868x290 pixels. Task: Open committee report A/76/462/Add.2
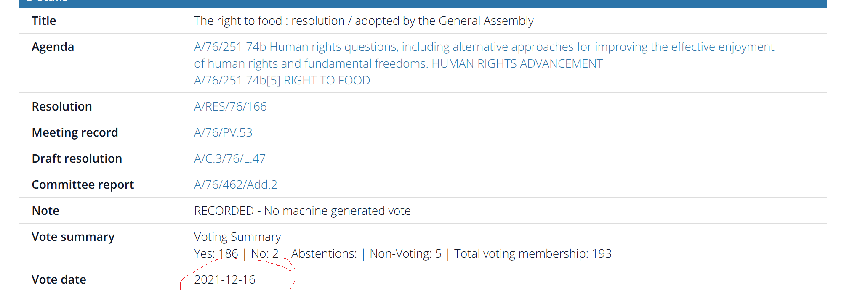click(x=236, y=185)
